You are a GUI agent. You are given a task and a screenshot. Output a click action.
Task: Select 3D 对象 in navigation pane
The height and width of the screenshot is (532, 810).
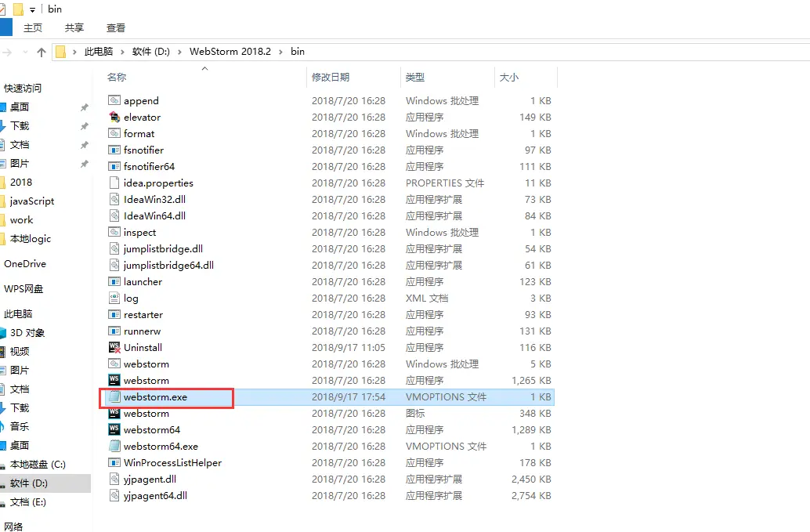[x=27, y=333]
